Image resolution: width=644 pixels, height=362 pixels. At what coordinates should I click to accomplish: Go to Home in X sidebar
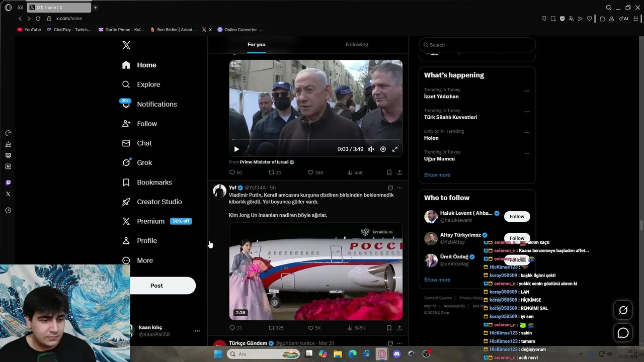[x=139, y=65]
